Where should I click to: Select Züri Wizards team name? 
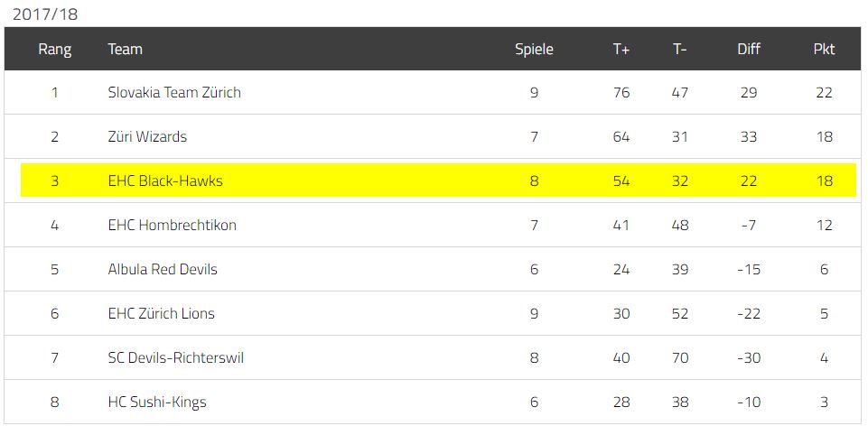tap(147, 136)
